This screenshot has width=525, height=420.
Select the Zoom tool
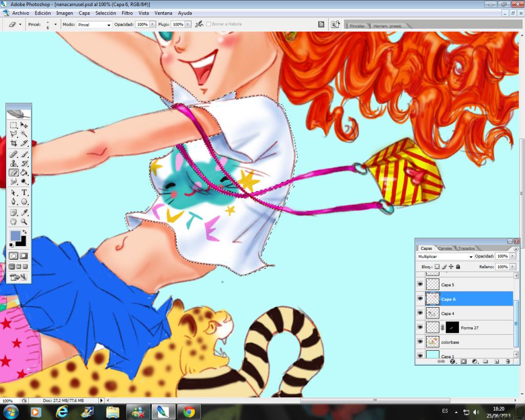[x=24, y=222]
